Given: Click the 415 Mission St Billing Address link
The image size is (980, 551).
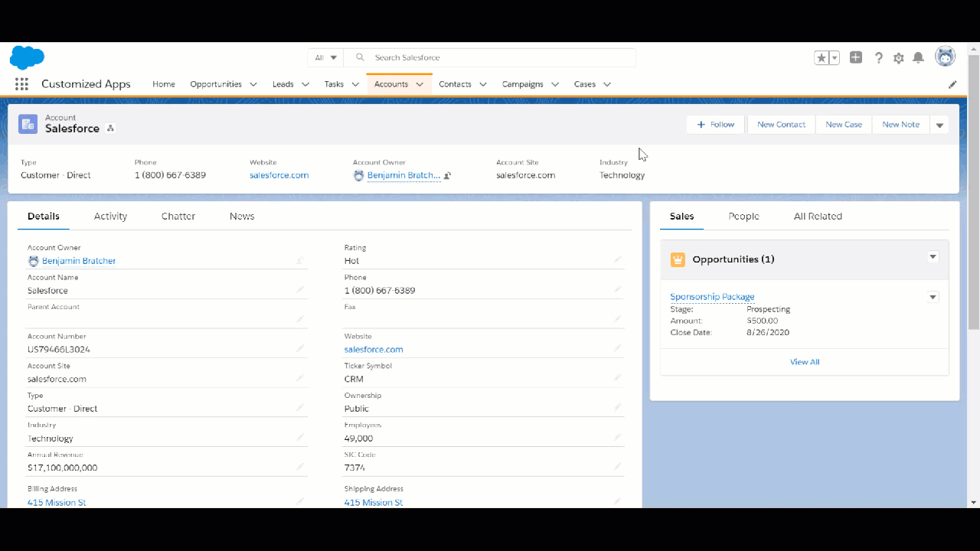Looking at the screenshot, I should [x=57, y=503].
